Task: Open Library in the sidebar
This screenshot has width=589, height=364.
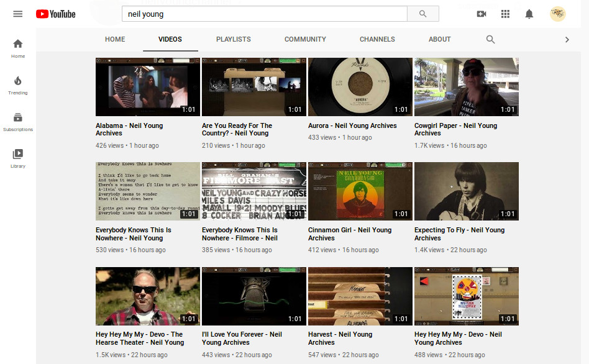Action: tap(18, 158)
